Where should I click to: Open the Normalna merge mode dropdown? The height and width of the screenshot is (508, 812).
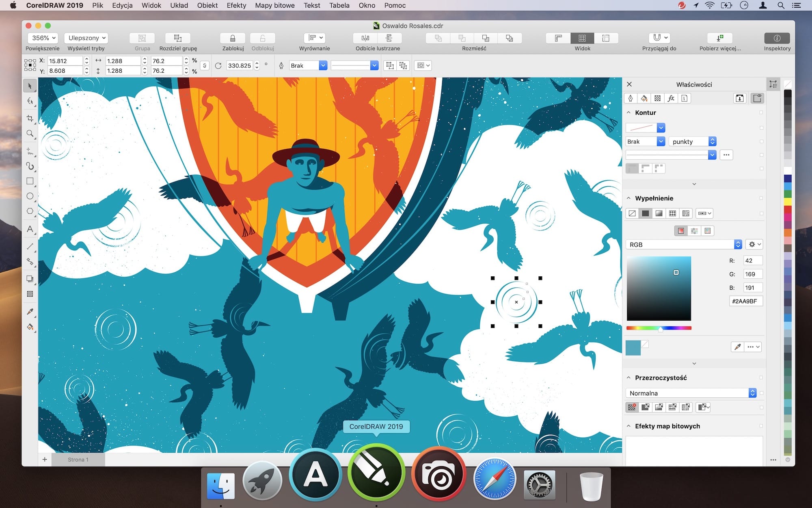point(691,393)
